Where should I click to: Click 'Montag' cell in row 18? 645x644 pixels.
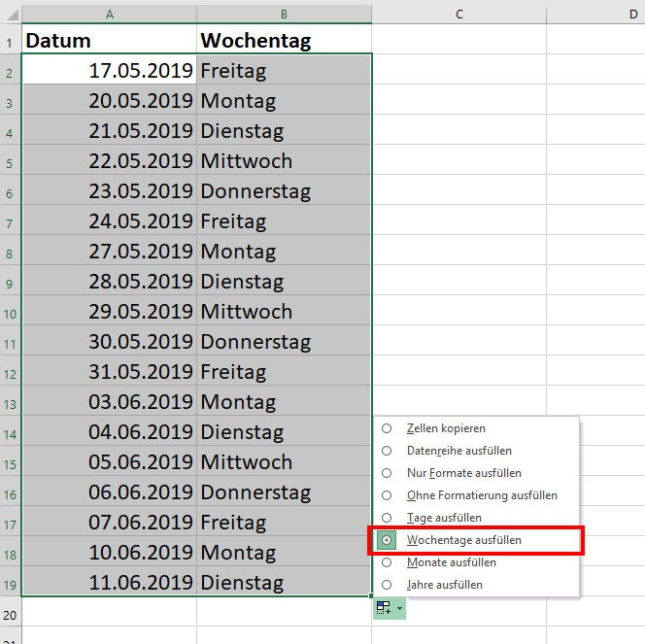tap(285, 551)
